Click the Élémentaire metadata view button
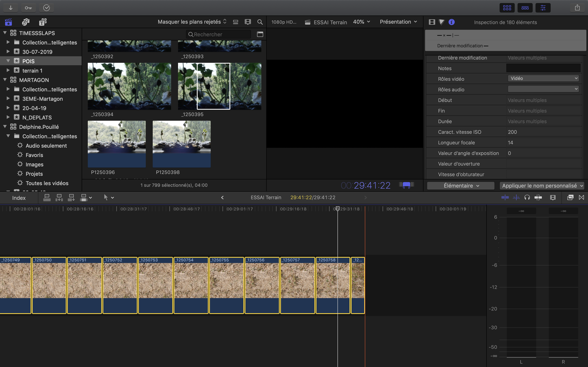 461,186
